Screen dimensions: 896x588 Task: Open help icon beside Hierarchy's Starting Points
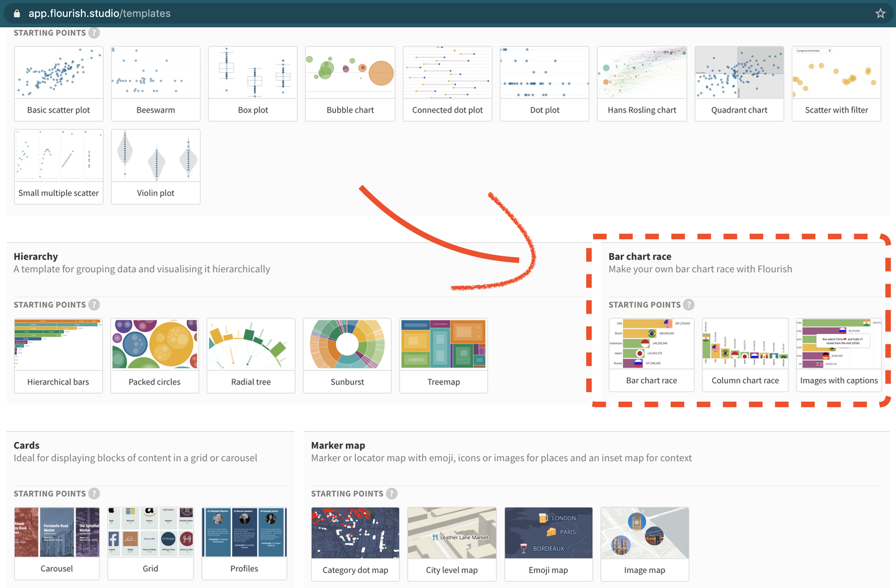click(94, 304)
